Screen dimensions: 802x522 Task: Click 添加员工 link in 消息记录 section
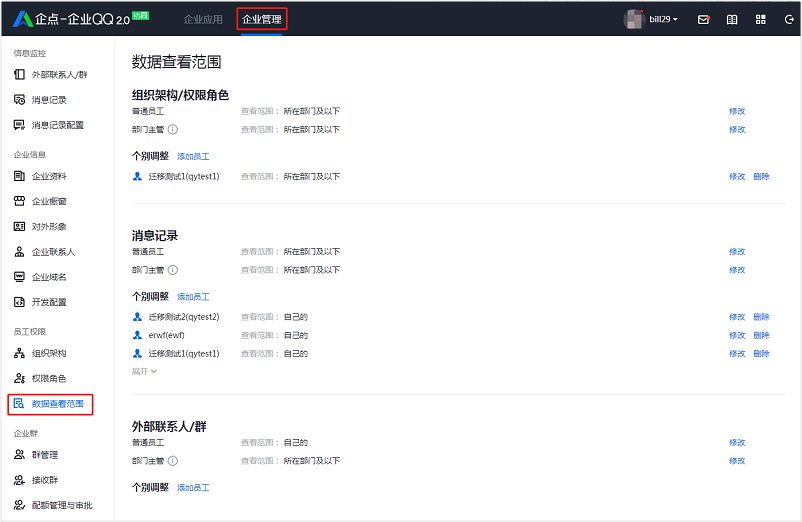193,297
